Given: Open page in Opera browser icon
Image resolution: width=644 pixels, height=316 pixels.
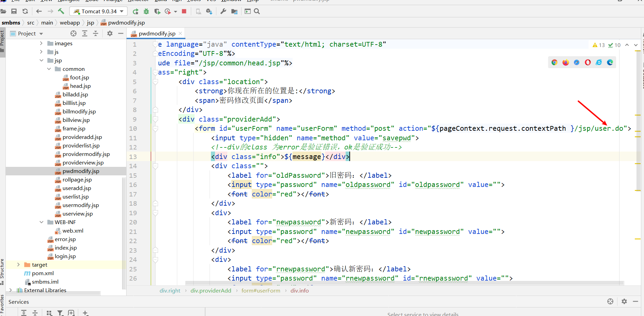Looking at the screenshot, I should click(x=588, y=62).
